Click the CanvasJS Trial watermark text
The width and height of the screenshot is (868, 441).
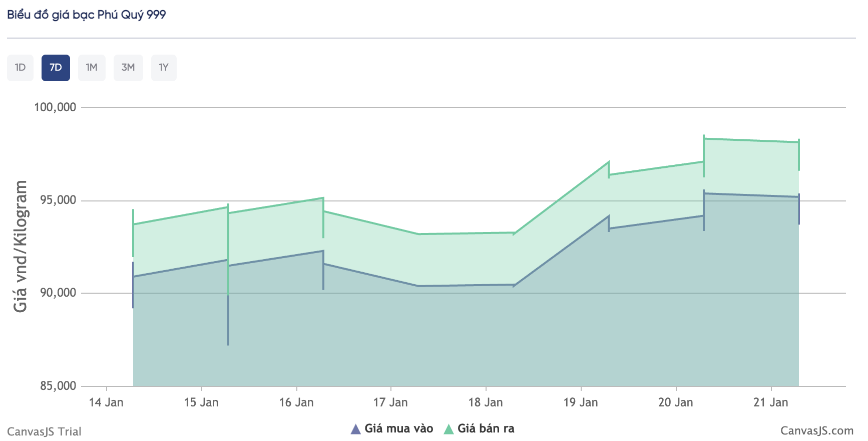coord(44,431)
